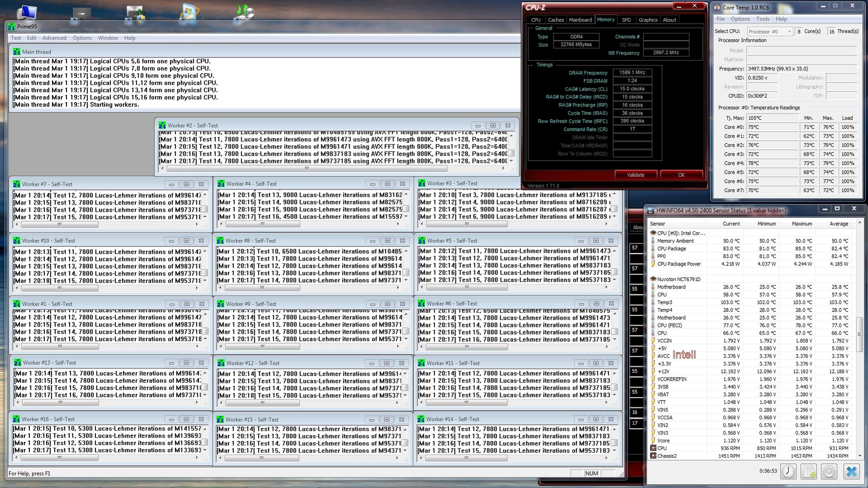
Task: Click the Worker #16 window icon
Action: point(16,419)
